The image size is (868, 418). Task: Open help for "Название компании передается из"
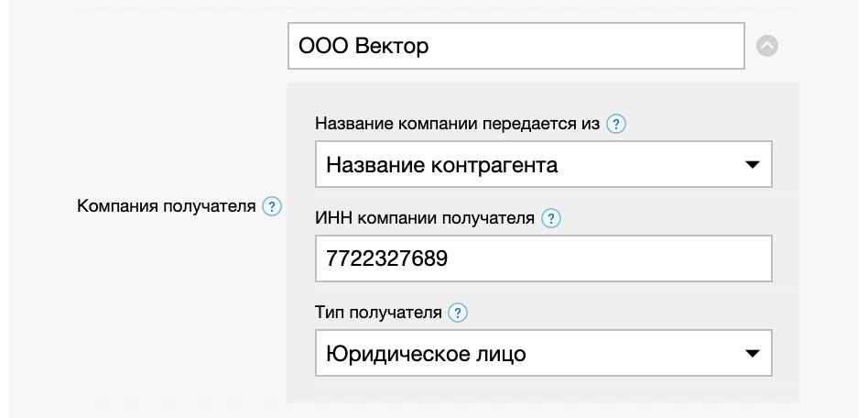pyautogui.click(x=616, y=124)
